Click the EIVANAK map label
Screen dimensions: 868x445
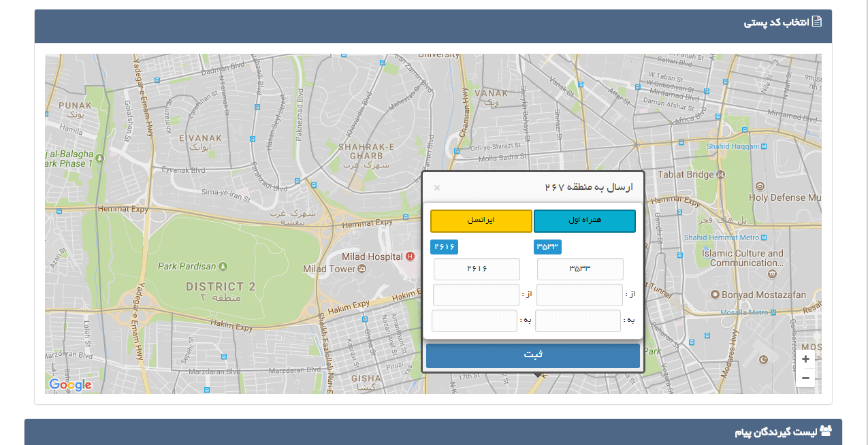[x=200, y=138]
